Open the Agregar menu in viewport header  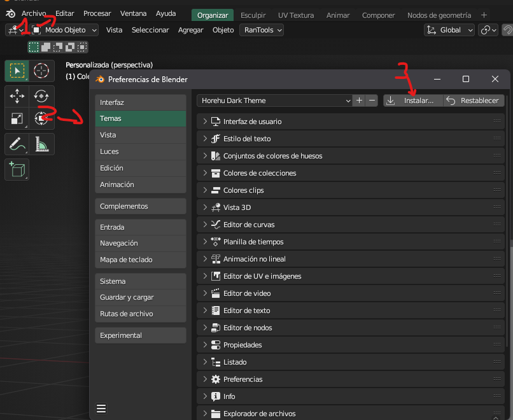click(x=191, y=30)
